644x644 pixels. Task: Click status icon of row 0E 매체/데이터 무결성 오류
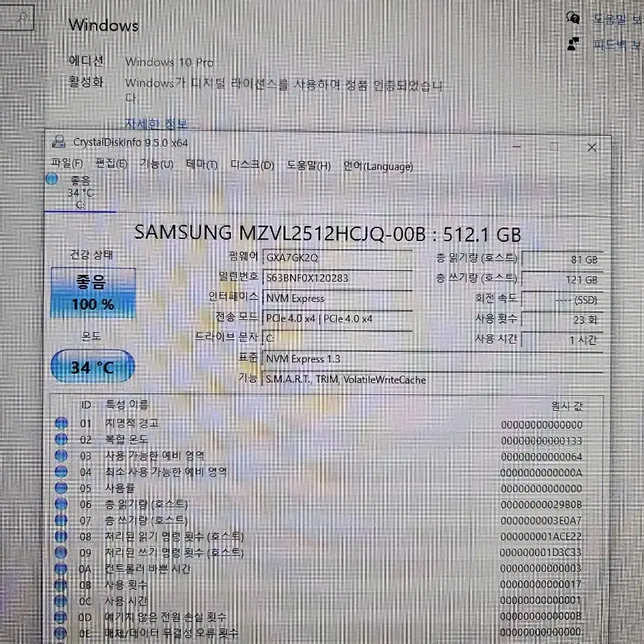click(x=60, y=633)
